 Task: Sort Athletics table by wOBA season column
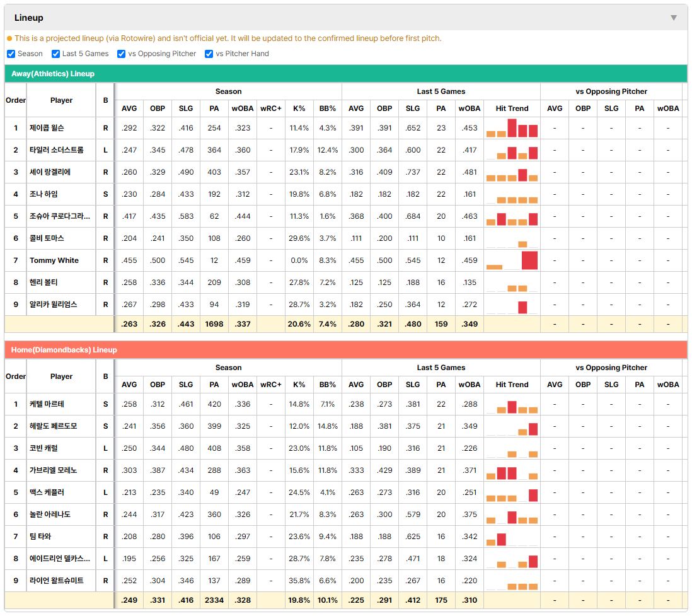242,108
